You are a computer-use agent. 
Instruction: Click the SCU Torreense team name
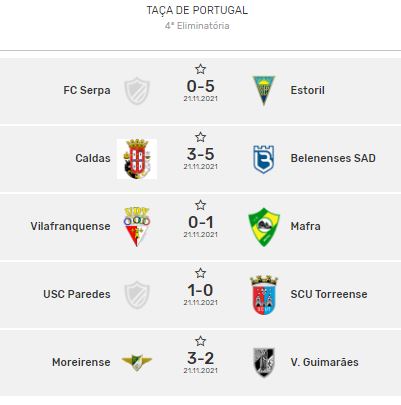point(329,294)
